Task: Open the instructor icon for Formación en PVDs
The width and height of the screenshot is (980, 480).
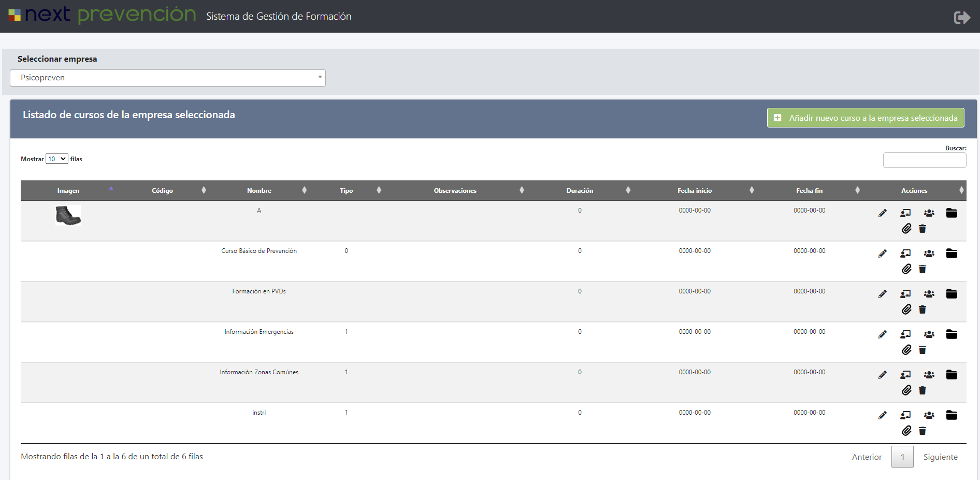Action: pyautogui.click(x=905, y=294)
